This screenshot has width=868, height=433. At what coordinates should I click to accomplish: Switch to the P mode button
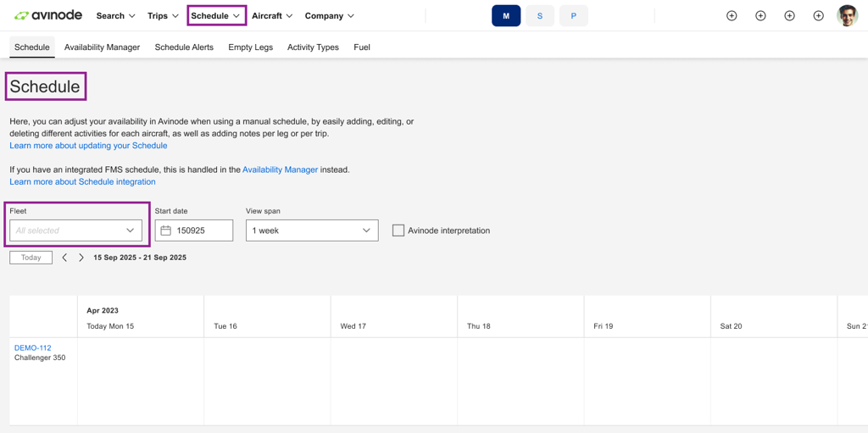pos(573,16)
